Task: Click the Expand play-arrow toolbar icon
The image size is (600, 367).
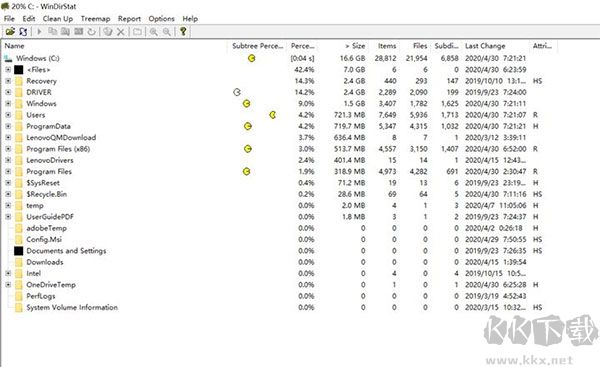Action: click(39, 31)
